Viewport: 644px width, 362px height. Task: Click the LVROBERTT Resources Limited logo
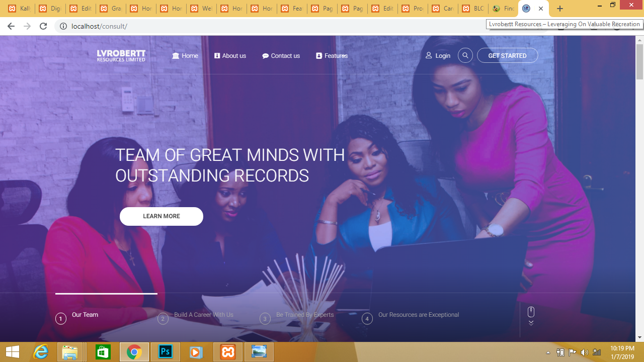pyautogui.click(x=121, y=55)
